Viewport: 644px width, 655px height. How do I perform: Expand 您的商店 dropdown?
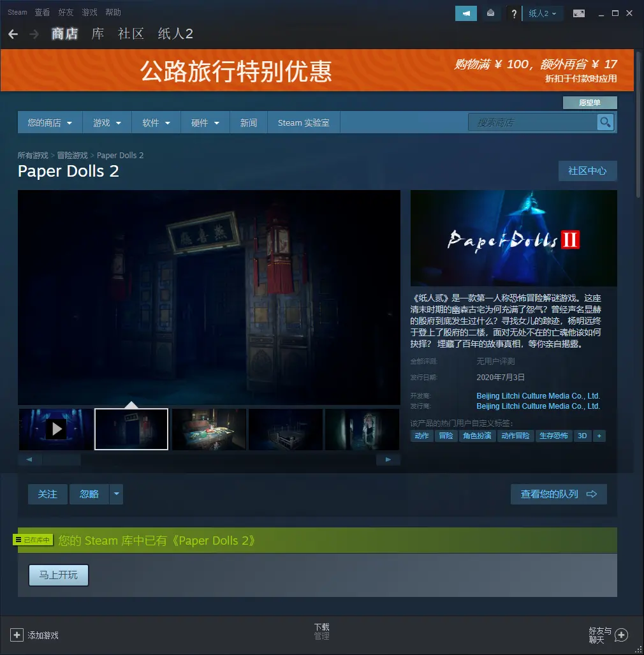coord(50,122)
